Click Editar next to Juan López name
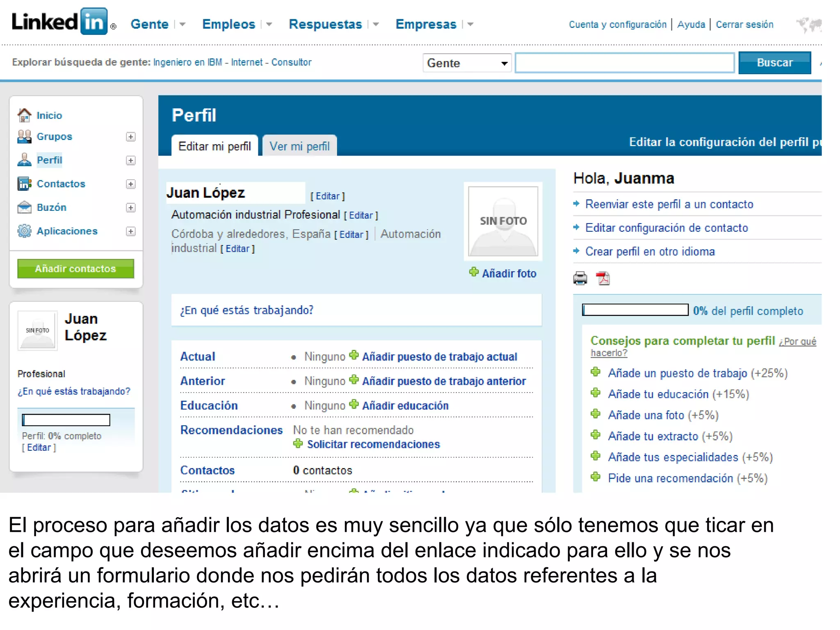The width and height of the screenshot is (840, 630). pos(327,196)
